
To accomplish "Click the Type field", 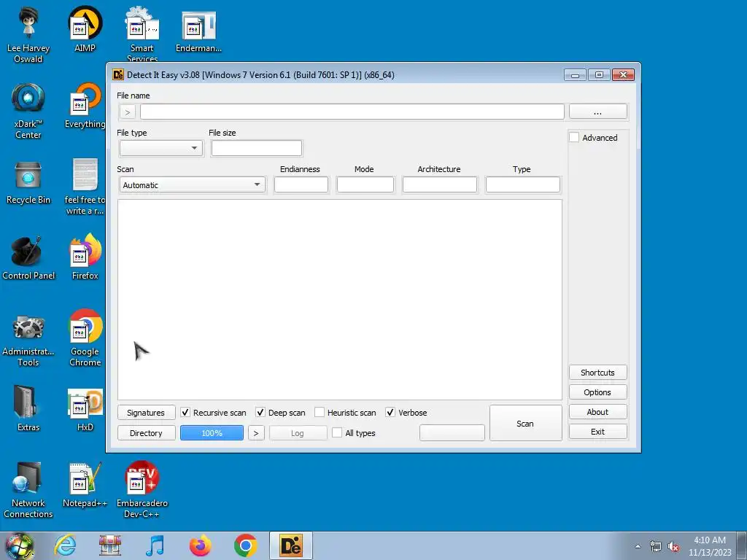I will [522, 184].
